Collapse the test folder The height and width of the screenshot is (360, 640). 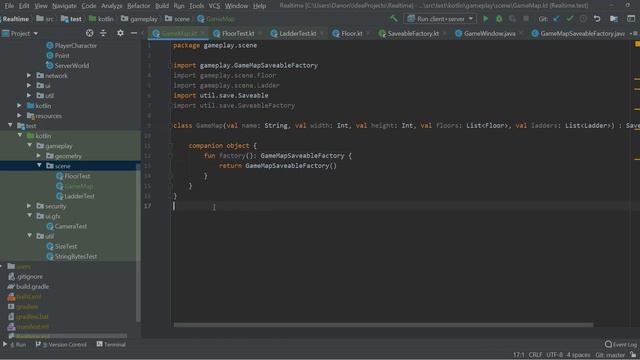pos(10,125)
